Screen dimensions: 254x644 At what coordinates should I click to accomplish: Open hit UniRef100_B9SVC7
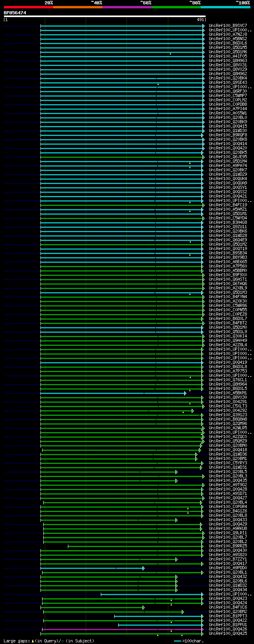pyautogui.click(x=228, y=26)
